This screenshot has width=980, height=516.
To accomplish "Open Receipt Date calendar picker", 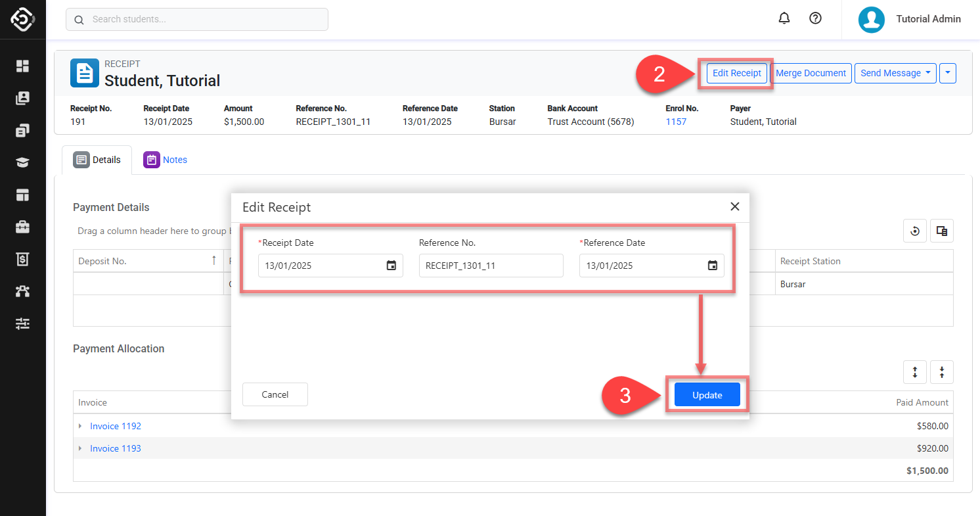I will coord(391,266).
